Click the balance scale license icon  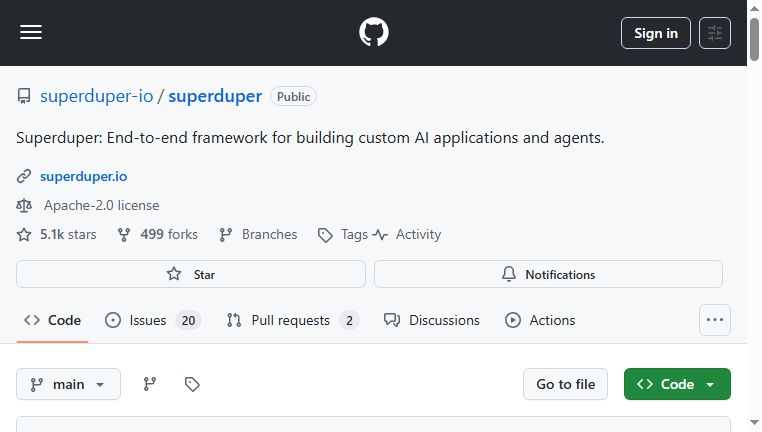(24, 206)
